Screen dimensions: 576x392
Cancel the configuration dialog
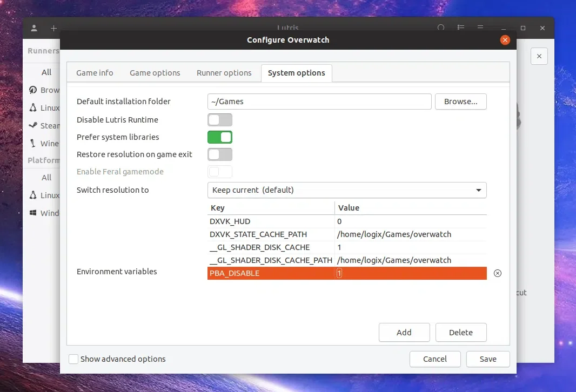pyautogui.click(x=435, y=359)
